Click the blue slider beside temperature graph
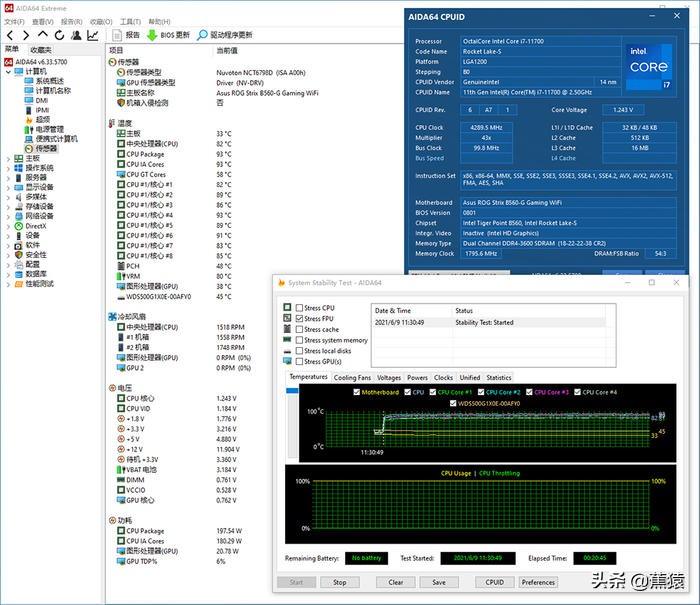The image size is (700, 605). (292, 391)
